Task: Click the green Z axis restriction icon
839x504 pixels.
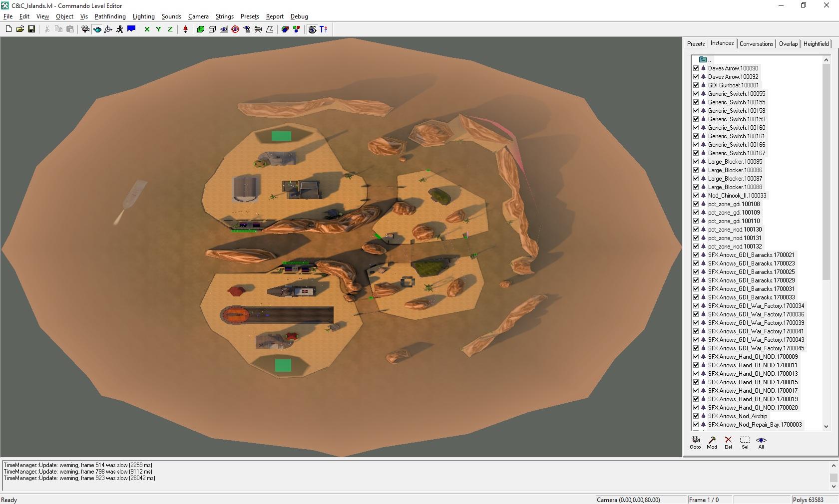Action: (x=170, y=29)
